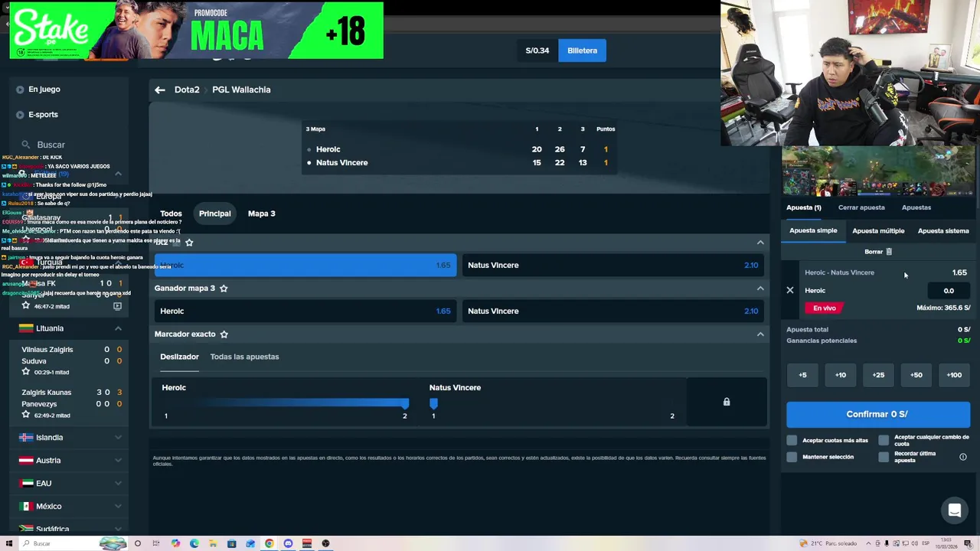
Task: Favorite the 46:47 2 mitad match star
Action: tap(26, 306)
